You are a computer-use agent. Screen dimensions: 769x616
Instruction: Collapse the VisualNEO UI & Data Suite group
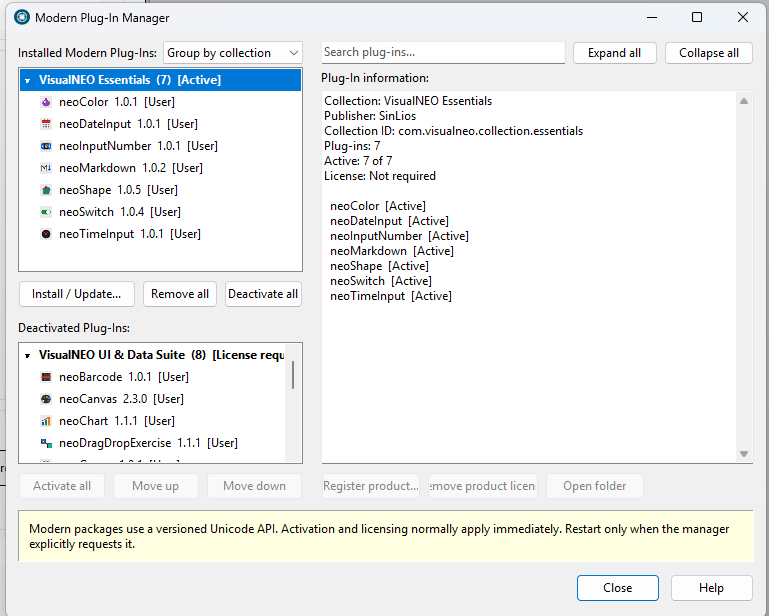click(27, 356)
